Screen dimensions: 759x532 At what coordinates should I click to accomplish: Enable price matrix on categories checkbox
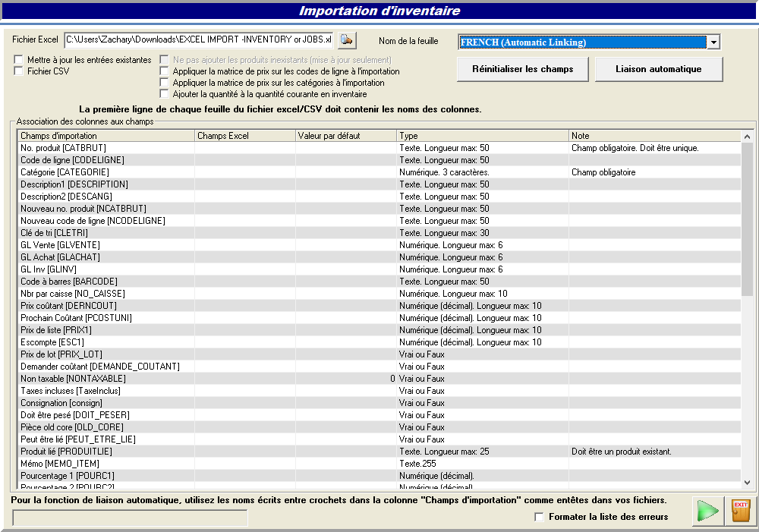(164, 83)
